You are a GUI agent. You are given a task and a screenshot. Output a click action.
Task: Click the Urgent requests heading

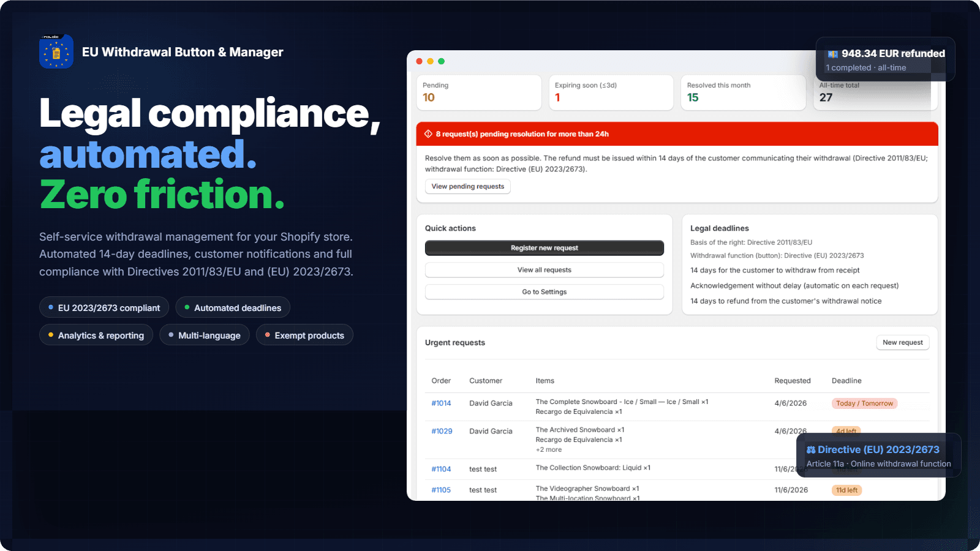455,343
